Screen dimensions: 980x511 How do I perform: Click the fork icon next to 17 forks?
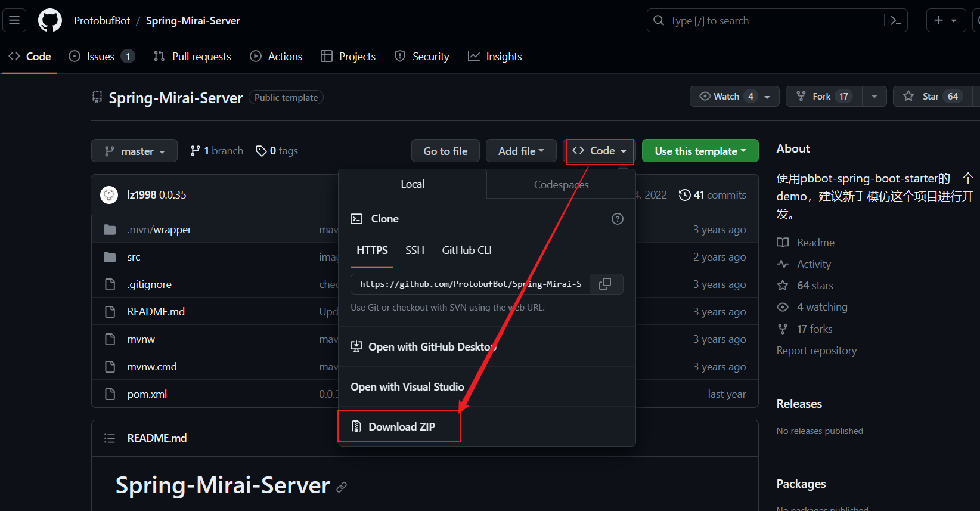point(783,329)
